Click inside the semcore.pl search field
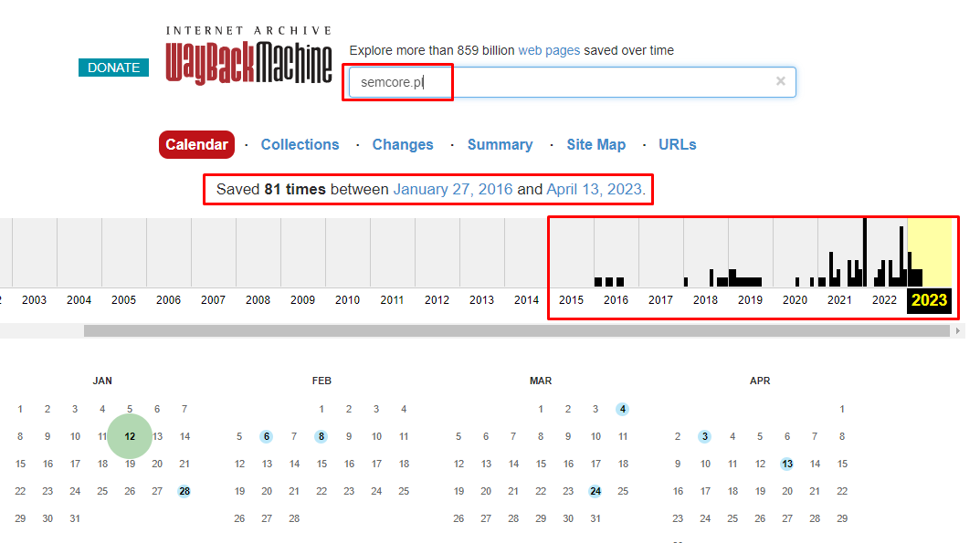 [x=572, y=82]
